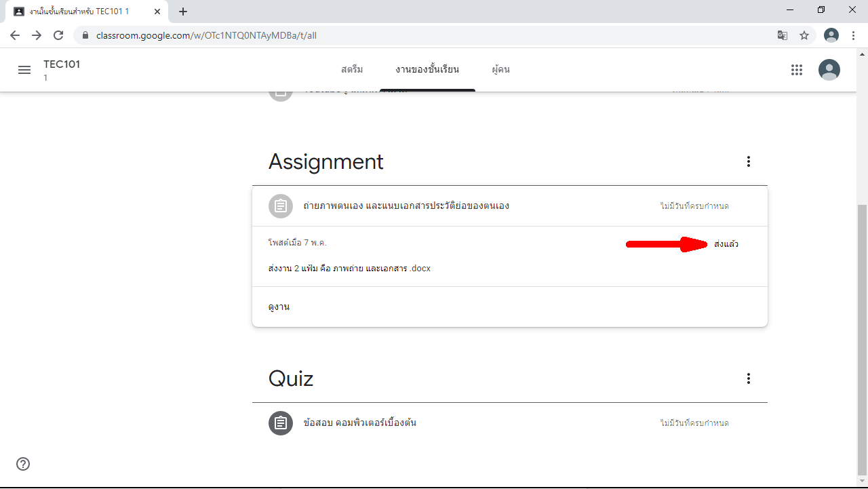The height and width of the screenshot is (489, 868).
Task: Switch to the สตรีม tab
Action: pos(352,70)
